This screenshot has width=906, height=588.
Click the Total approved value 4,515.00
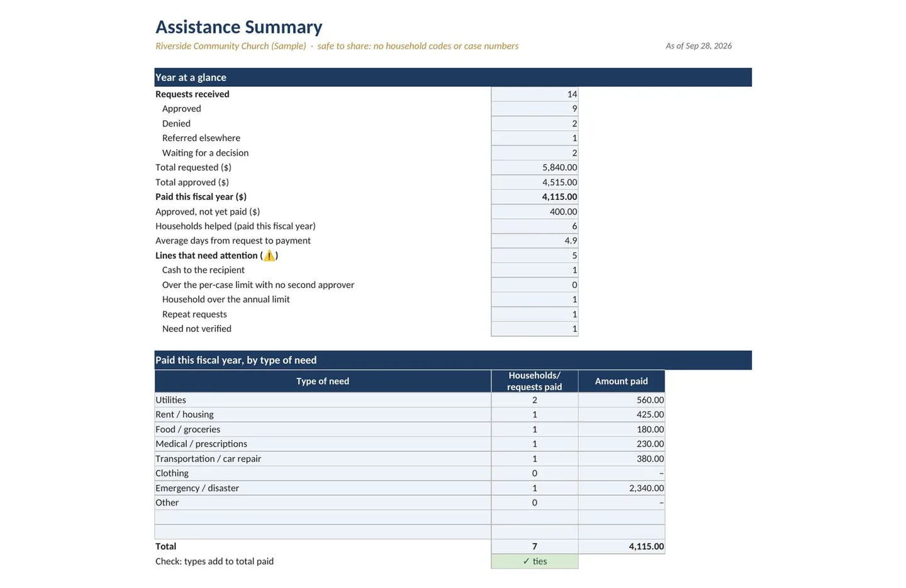(535, 182)
